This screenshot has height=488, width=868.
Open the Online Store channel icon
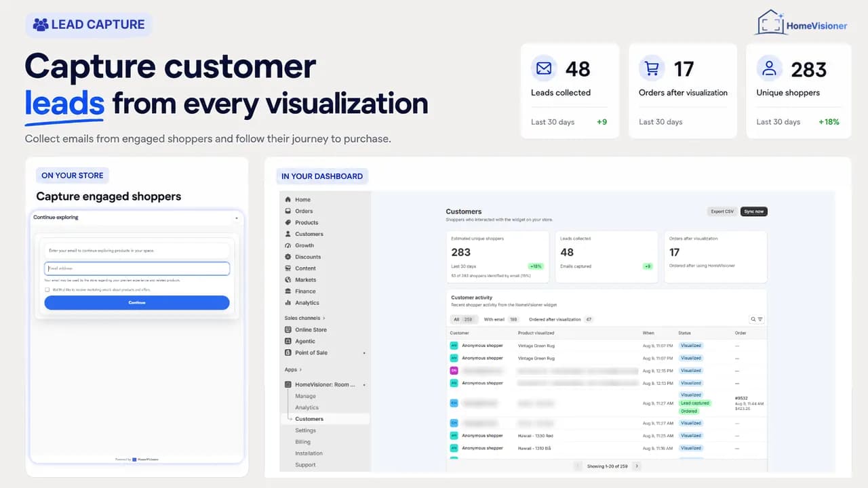(x=288, y=330)
